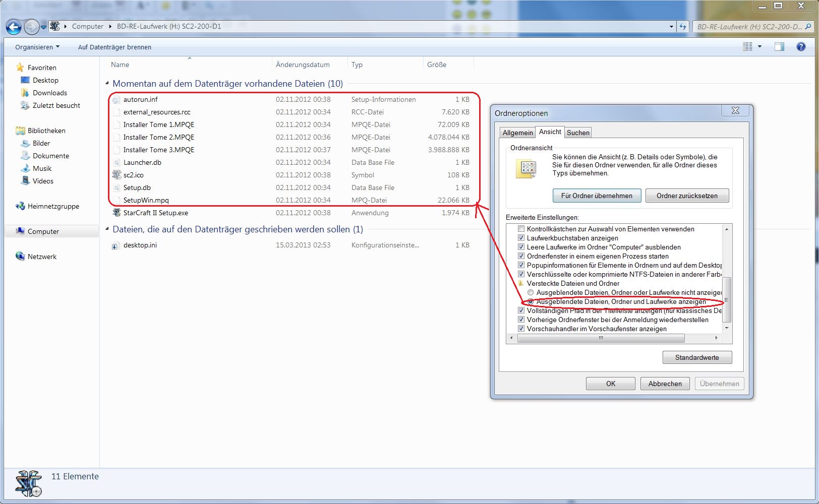Close the Ordneroptionen dialog
819x504 pixels.
click(736, 110)
